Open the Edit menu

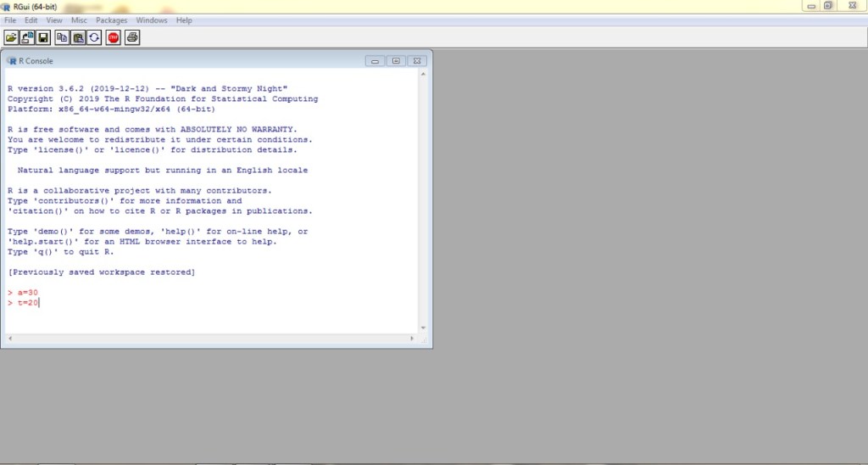[31, 20]
